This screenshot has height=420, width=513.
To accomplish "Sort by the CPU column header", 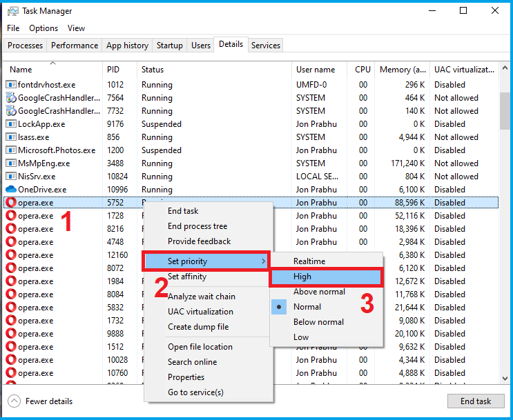I will 361,70.
